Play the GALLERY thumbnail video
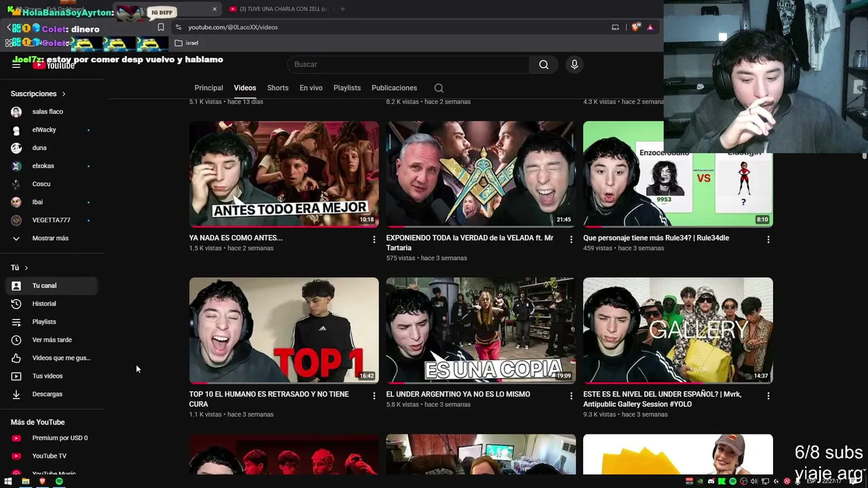 click(678, 330)
